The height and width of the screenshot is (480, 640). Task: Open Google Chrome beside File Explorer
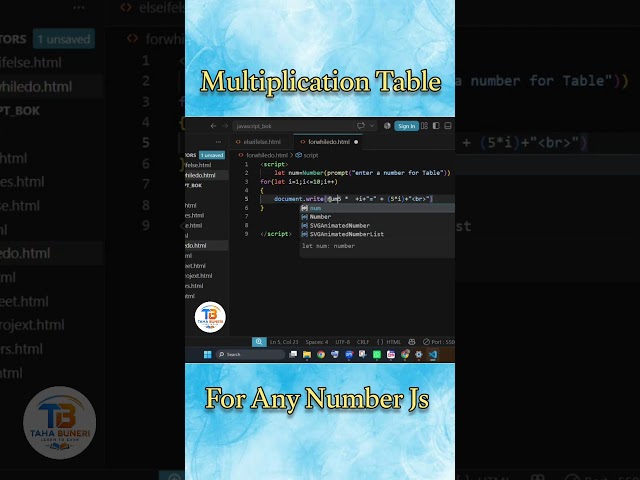(x=321, y=354)
